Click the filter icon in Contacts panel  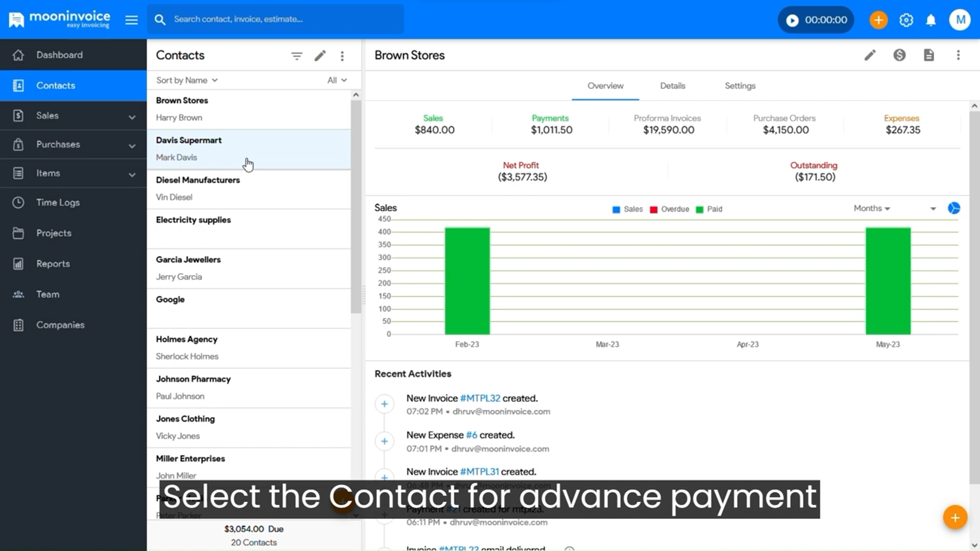point(297,56)
